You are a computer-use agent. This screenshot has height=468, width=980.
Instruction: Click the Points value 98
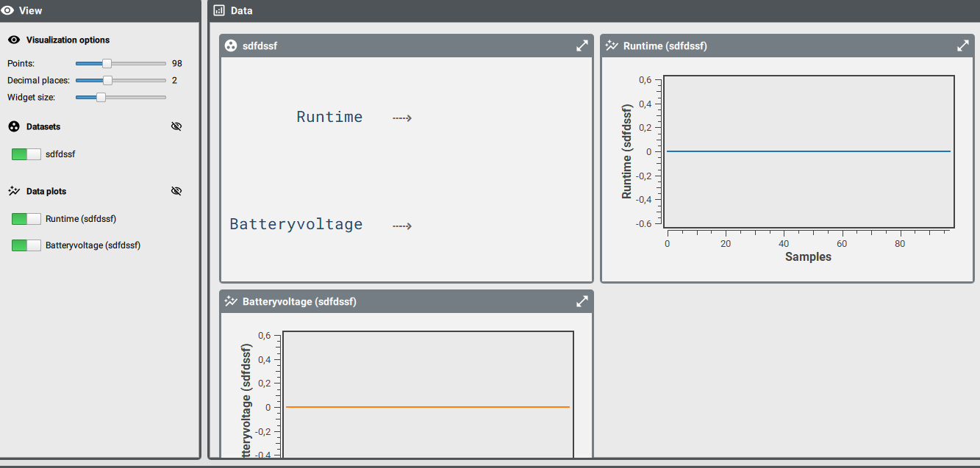(x=177, y=63)
